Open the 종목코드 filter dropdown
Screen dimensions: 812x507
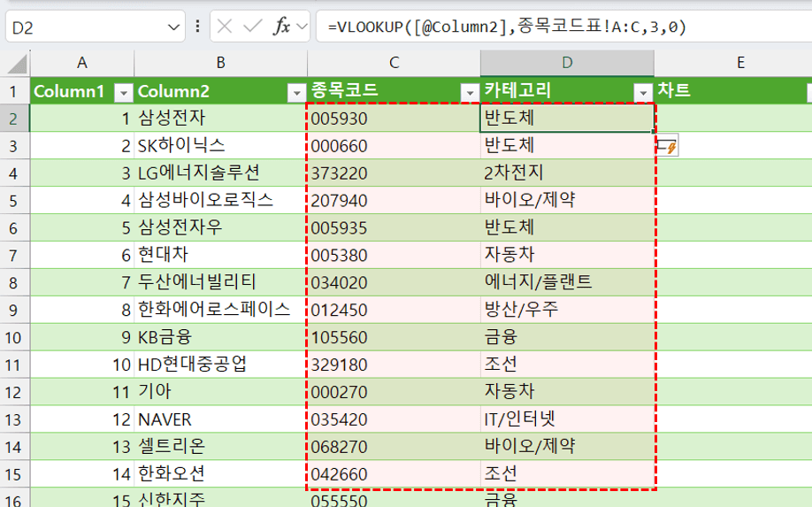pyautogui.click(x=470, y=93)
